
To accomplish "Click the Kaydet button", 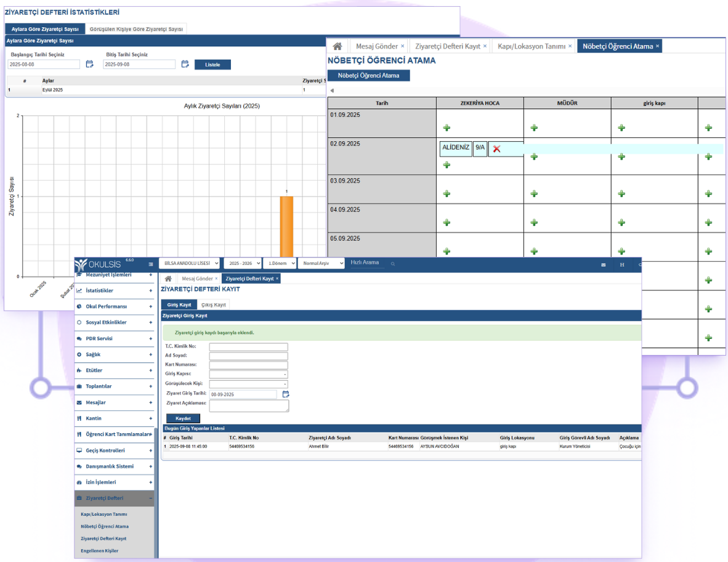I will [183, 418].
